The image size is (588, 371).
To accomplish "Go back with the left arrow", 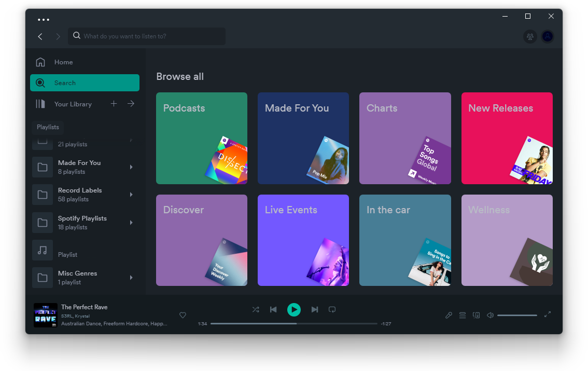I will [x=40, y=36].
